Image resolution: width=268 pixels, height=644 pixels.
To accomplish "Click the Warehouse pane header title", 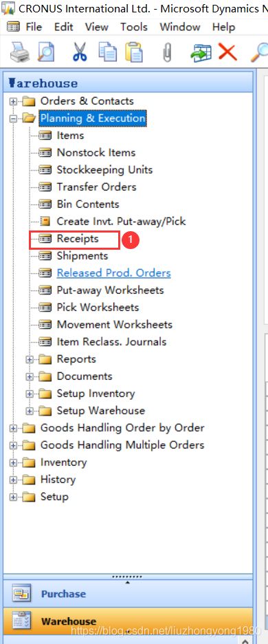I will 43,83.
